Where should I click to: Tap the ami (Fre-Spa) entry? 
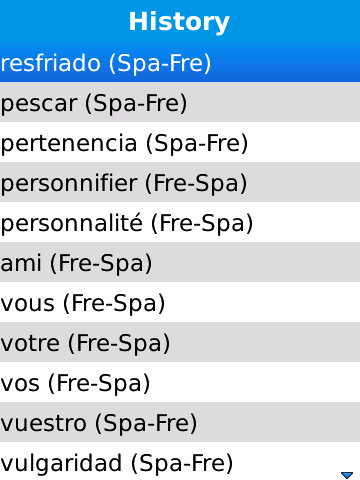click(180, 262)
